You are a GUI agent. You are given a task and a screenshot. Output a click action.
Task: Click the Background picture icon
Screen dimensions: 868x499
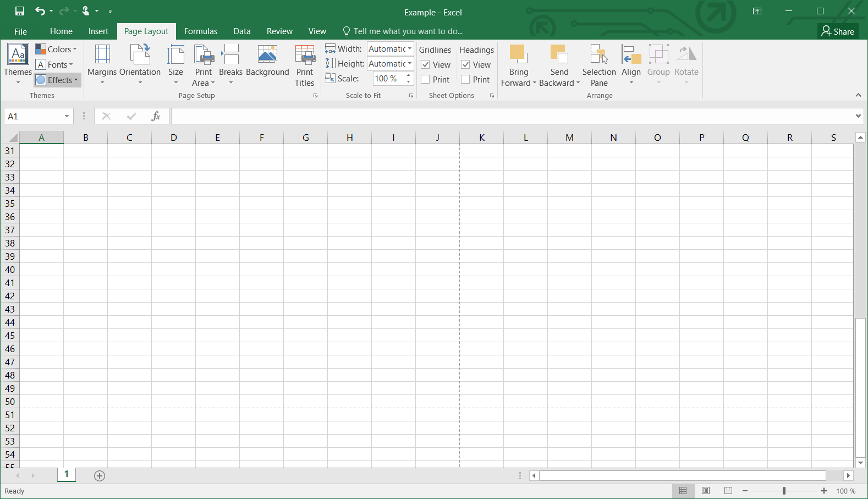267,55
